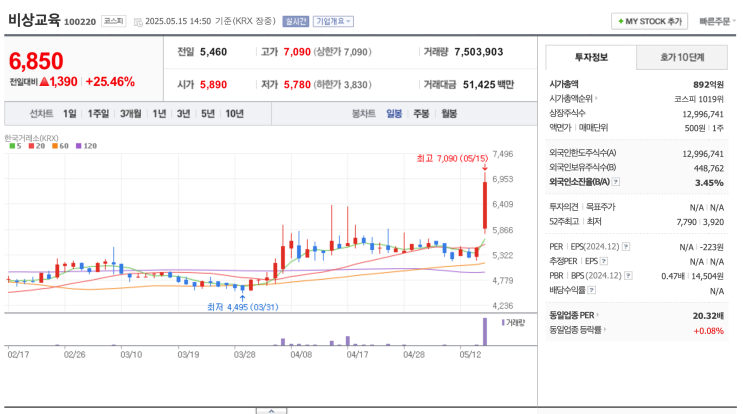
Task: Select the 10년 line chart period
Action: coord(235,114)
